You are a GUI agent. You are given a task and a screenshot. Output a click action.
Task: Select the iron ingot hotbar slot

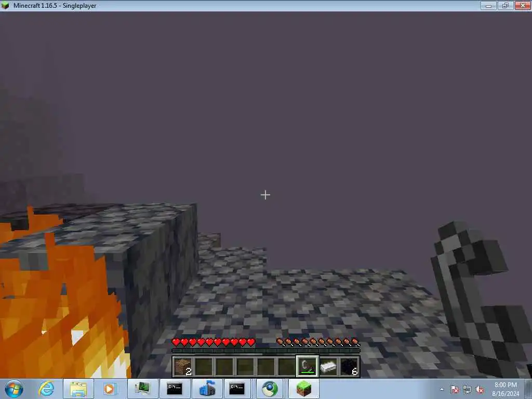coord(328,367)
